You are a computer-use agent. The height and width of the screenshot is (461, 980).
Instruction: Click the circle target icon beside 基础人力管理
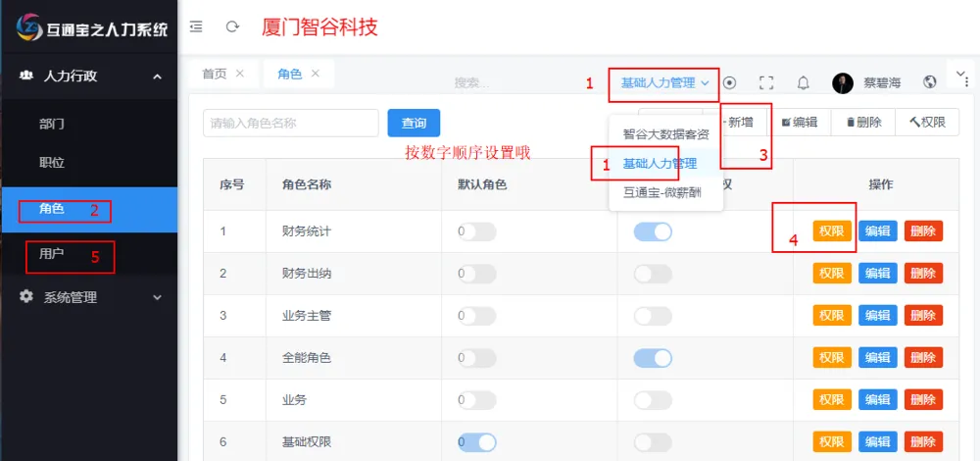click(x=729, y=83)
